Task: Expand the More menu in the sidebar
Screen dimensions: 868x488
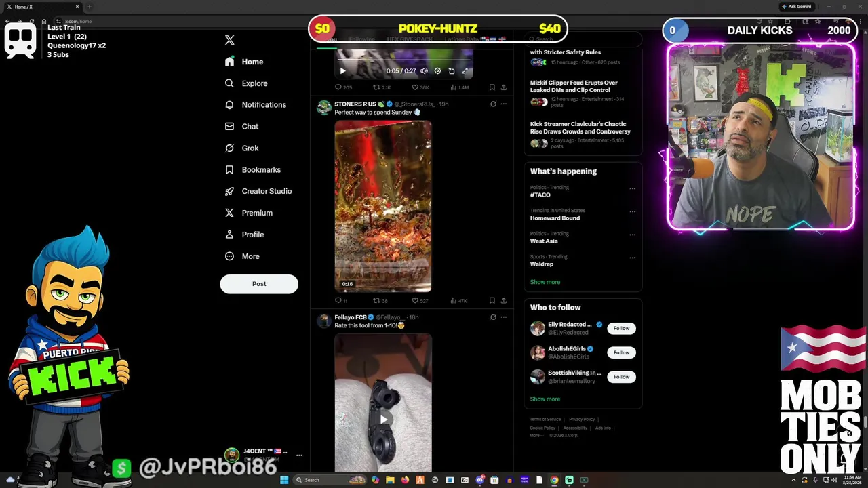Action: (242, 256)
